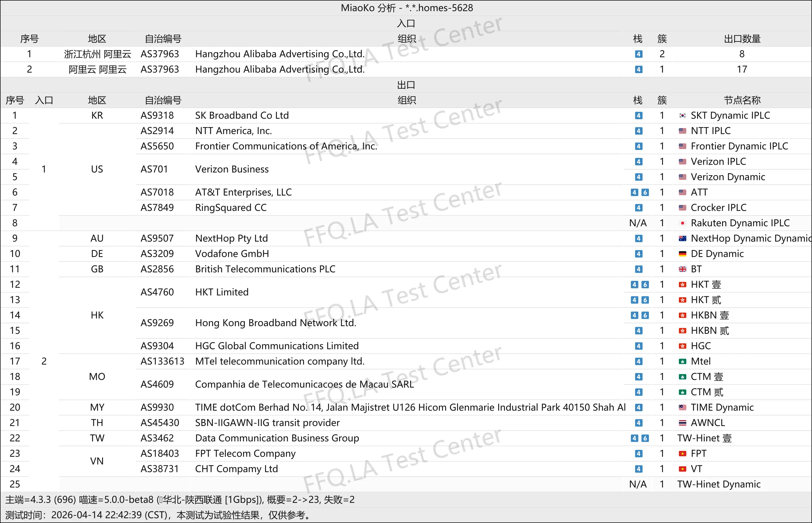Click "Hong Kong Broadband Network Ltd."
The width and height of the screenshot is (812, 523).
tap(276, 323)
